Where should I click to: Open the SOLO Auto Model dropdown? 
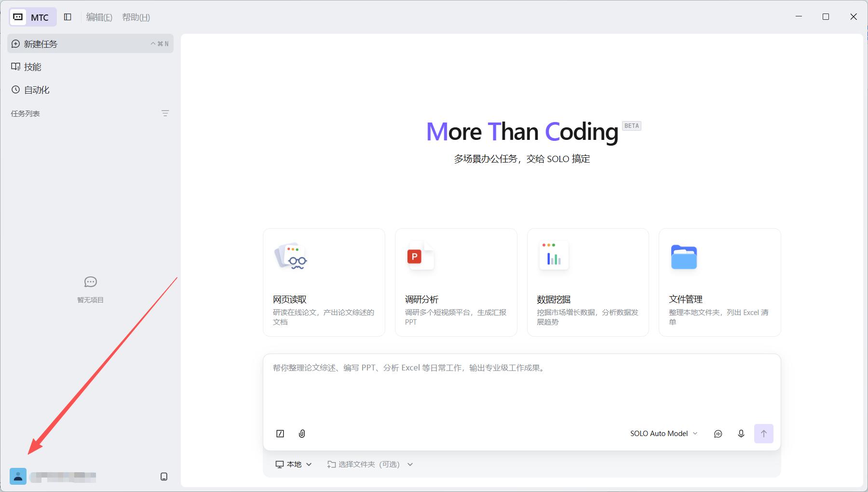coord(664,434)
